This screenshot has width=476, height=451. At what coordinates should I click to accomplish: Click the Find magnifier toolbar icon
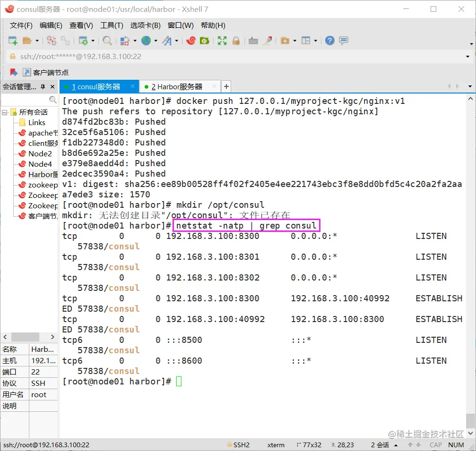(x=107, y=40)
